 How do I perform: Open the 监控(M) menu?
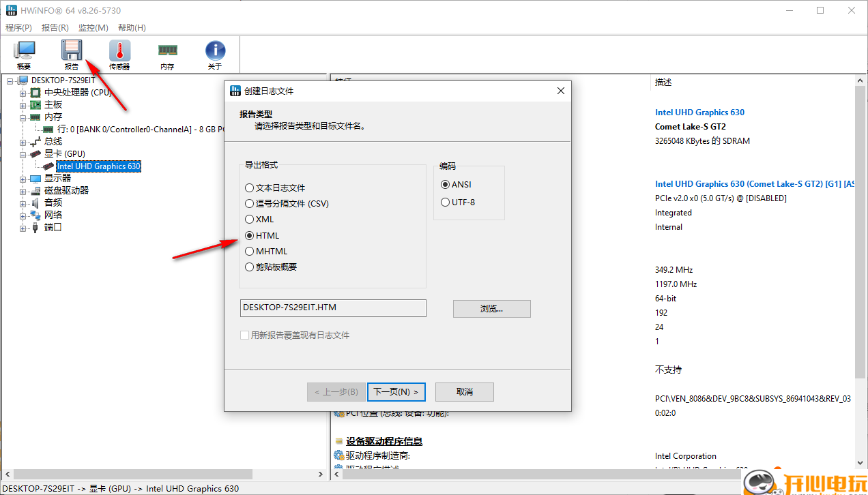[92, 28]
